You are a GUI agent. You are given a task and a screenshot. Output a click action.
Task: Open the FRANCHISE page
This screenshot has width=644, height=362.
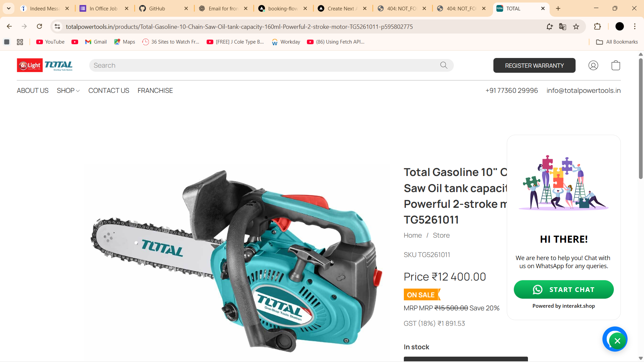click(155, 90)
